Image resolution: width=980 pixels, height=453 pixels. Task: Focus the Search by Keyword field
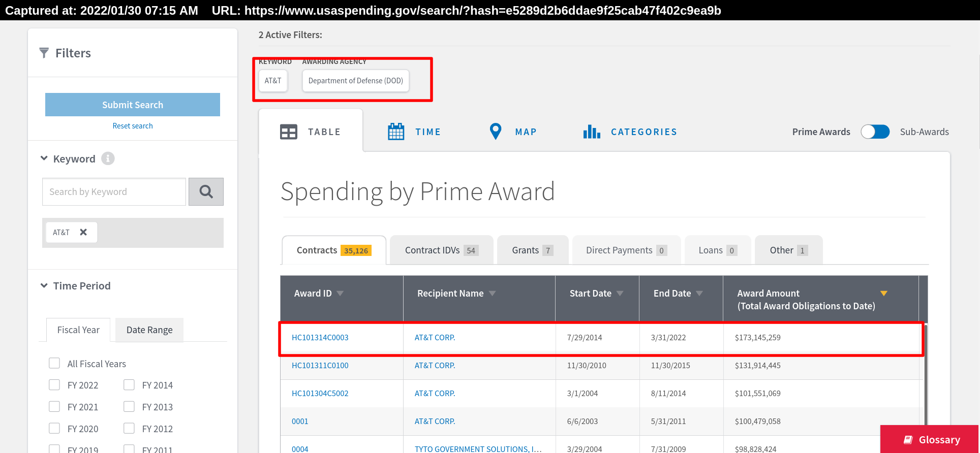[114, 191]
